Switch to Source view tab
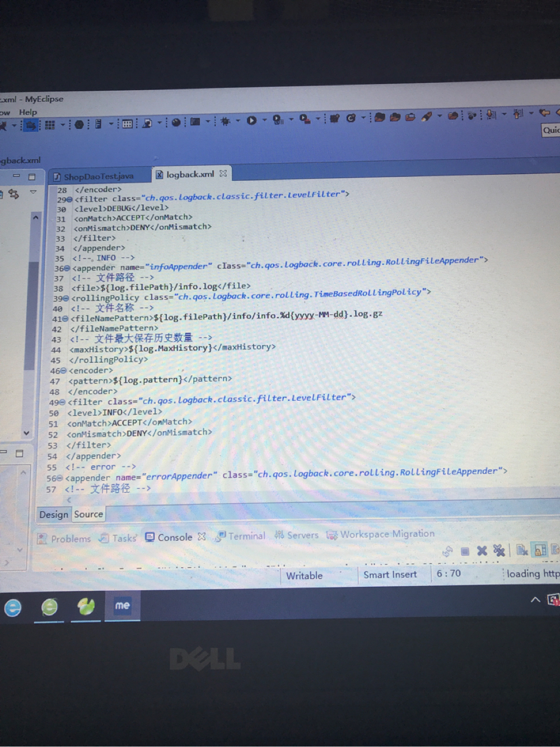 pos(88,514)
